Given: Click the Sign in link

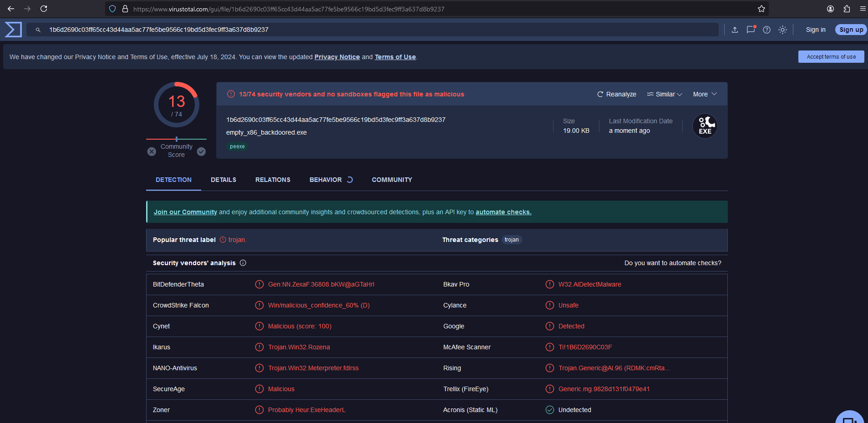Looking at the screenshot, I should tap(816, 30).
